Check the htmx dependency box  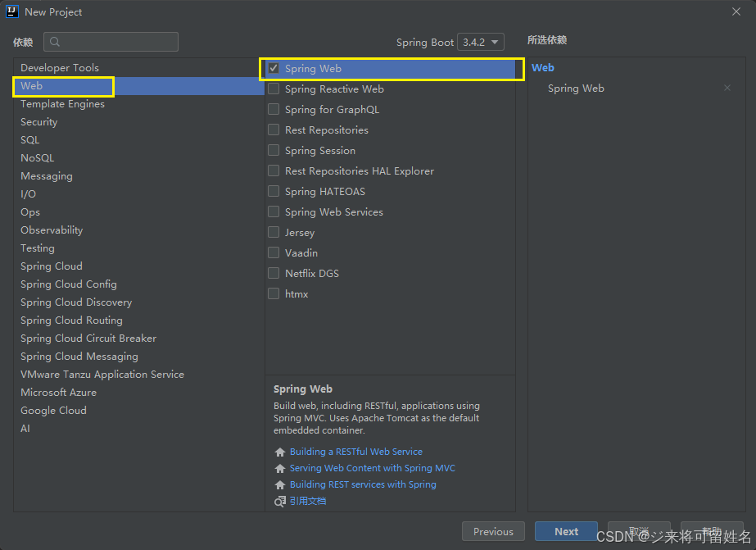[x=274, y=293]
